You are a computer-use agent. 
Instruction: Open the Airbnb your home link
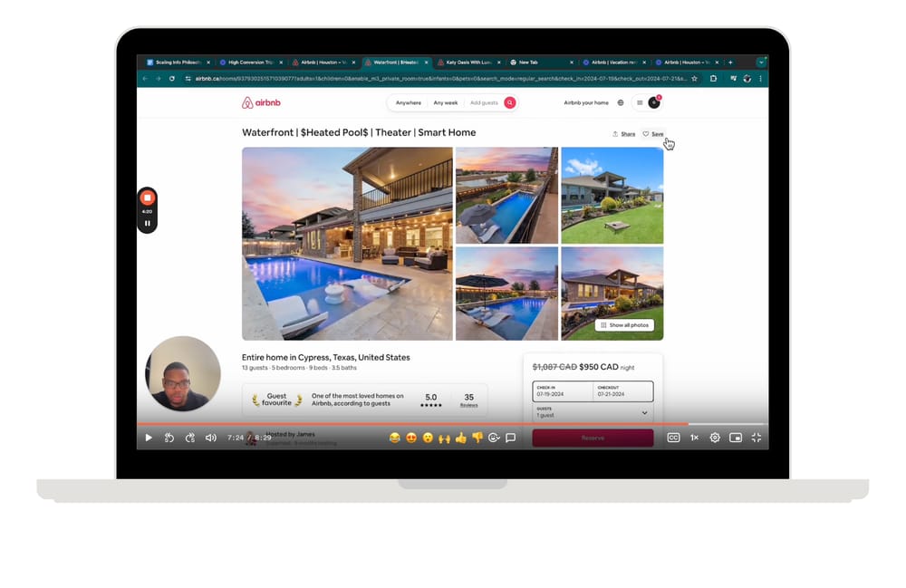[x=586, y=102]
